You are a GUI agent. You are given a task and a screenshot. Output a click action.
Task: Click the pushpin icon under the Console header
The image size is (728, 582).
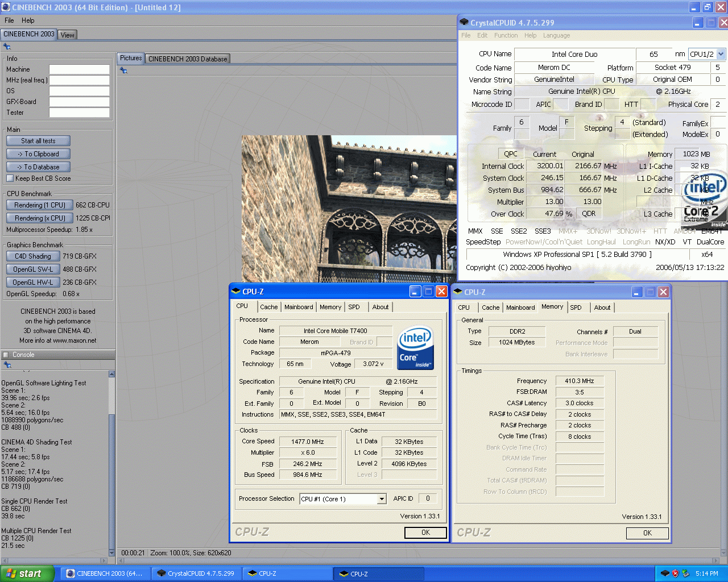pyautogui.click(x=7, y=365)
